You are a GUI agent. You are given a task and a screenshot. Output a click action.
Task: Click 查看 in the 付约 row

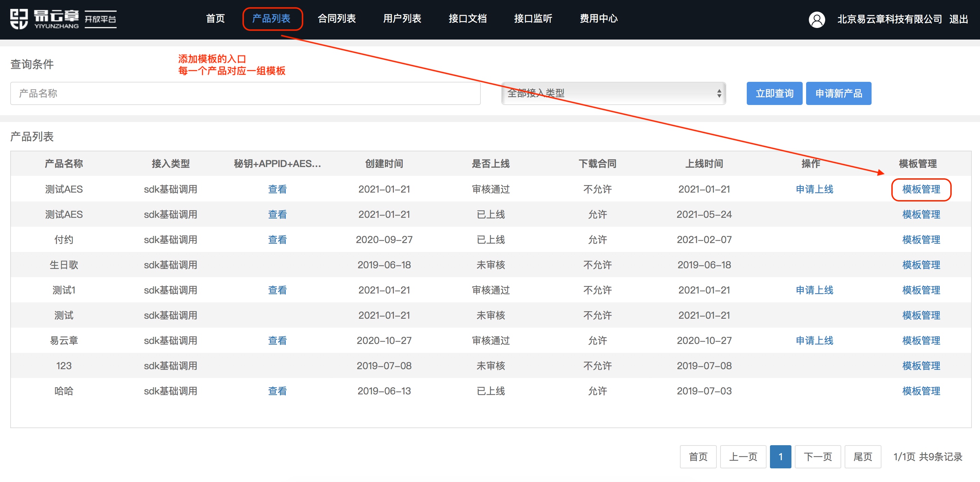pyautogui.click(x=277, y=240)
